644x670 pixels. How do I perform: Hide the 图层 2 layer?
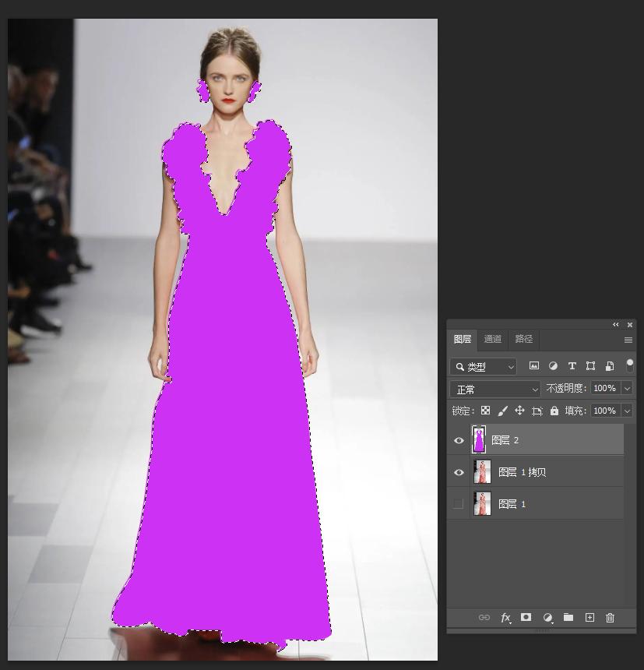point(459,440)
